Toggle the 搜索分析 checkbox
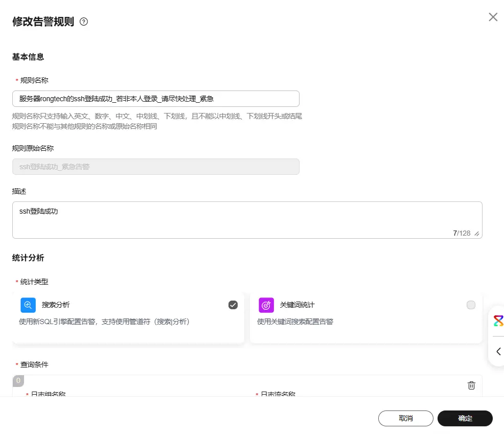The width and height of the screenshot is (504, 434). [233, 305]
